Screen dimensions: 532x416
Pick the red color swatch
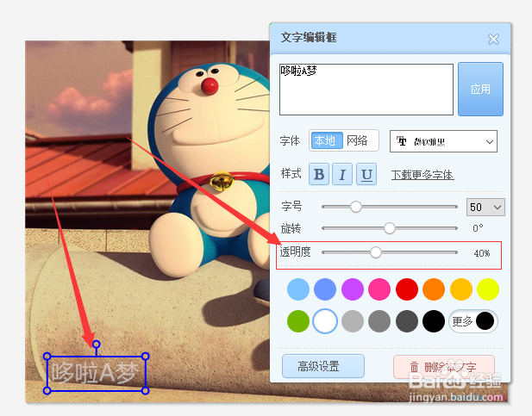coord(406,289)
